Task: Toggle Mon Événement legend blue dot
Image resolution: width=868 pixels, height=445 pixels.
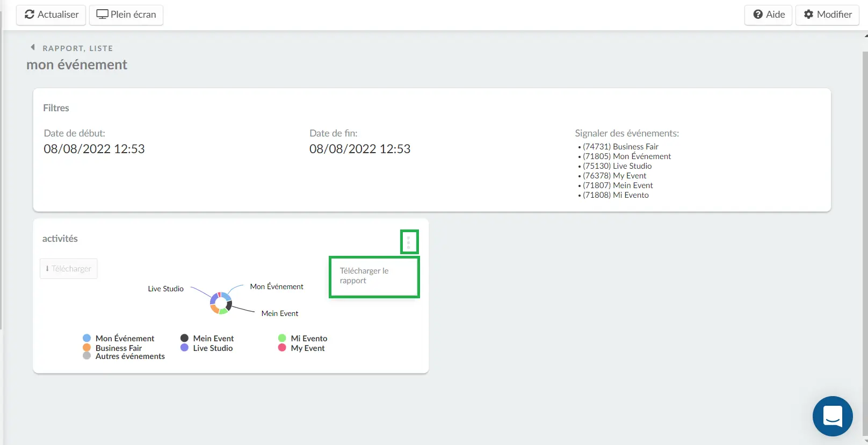Action: pyautogui.click(x=86, y=338)
